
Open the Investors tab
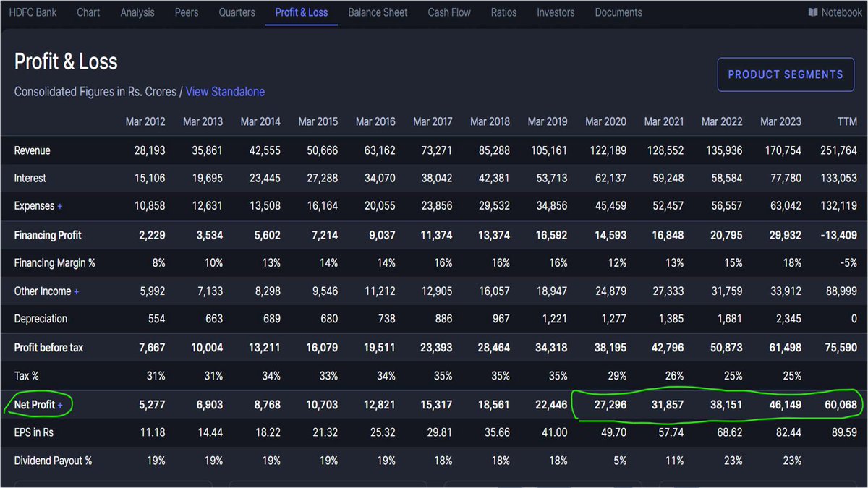pos(556,12)
